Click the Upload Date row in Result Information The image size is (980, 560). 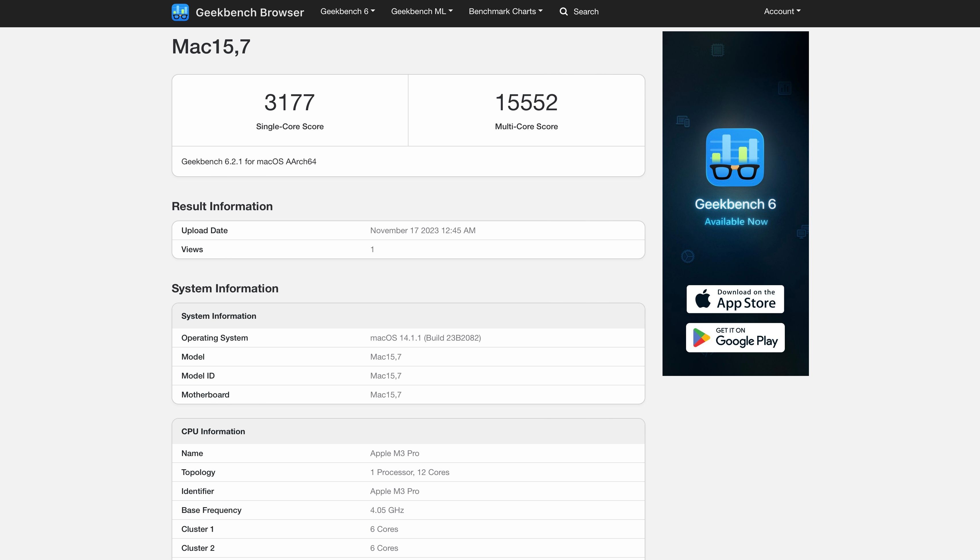pos(204,230)
